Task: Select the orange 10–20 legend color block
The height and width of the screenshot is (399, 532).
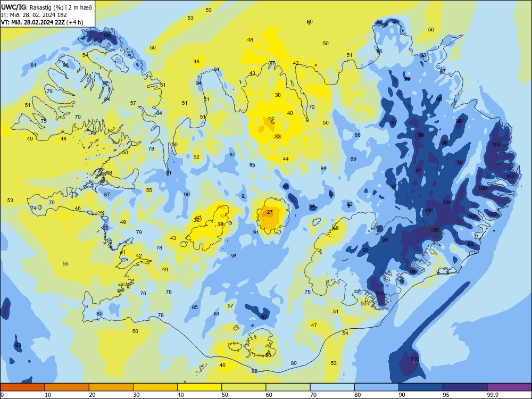Action: (67, 387)
